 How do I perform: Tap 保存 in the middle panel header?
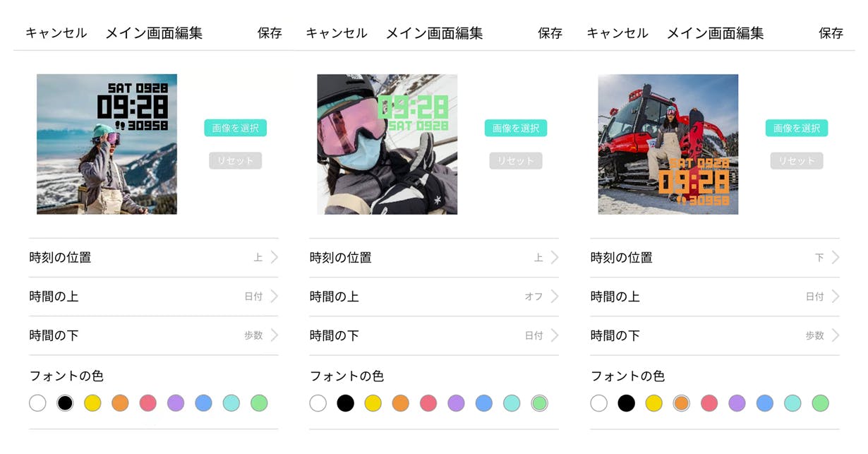coord(550,33)
